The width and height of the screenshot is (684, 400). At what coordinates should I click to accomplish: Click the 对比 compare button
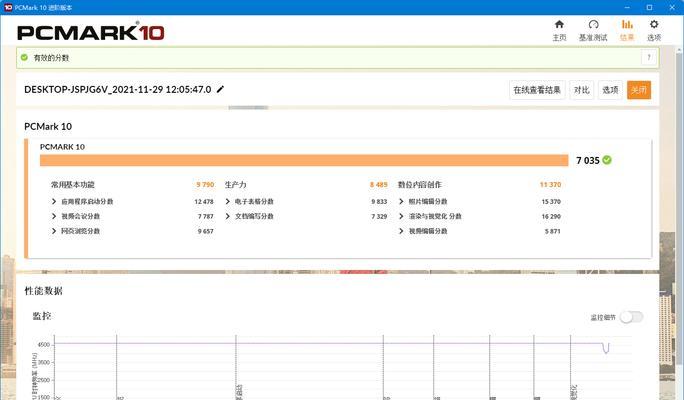581,90
